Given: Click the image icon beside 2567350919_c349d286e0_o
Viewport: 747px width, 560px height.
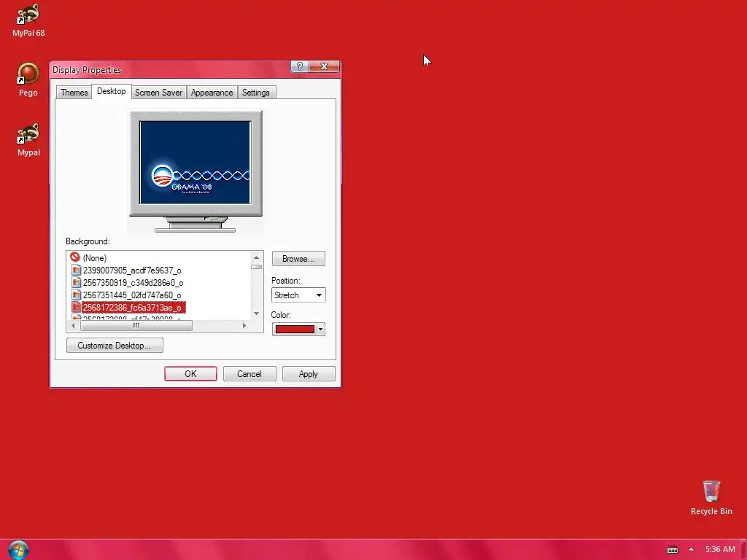Looking at the screenshot, I should [x=76, y=282].
